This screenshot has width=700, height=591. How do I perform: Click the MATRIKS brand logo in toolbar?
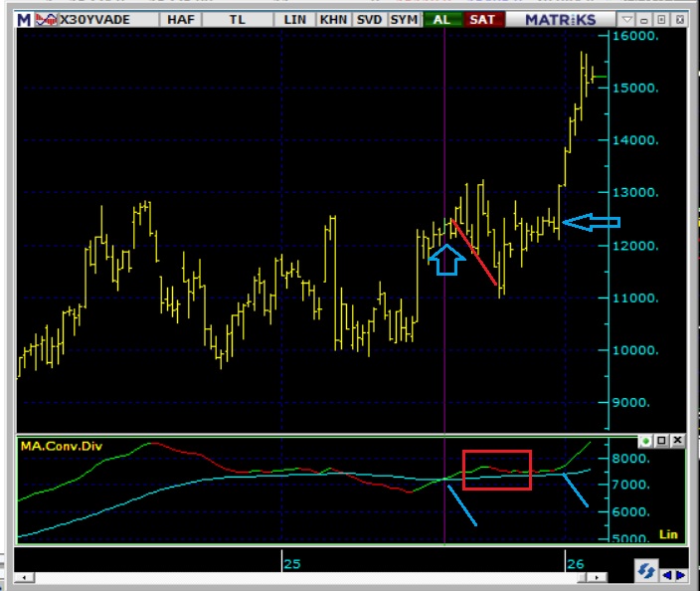[558, 20]
